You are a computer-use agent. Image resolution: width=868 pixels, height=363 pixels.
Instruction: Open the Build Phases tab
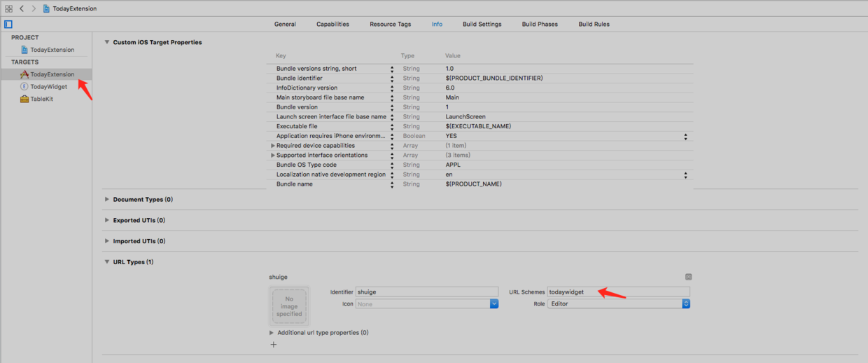[x=540, y=24]
